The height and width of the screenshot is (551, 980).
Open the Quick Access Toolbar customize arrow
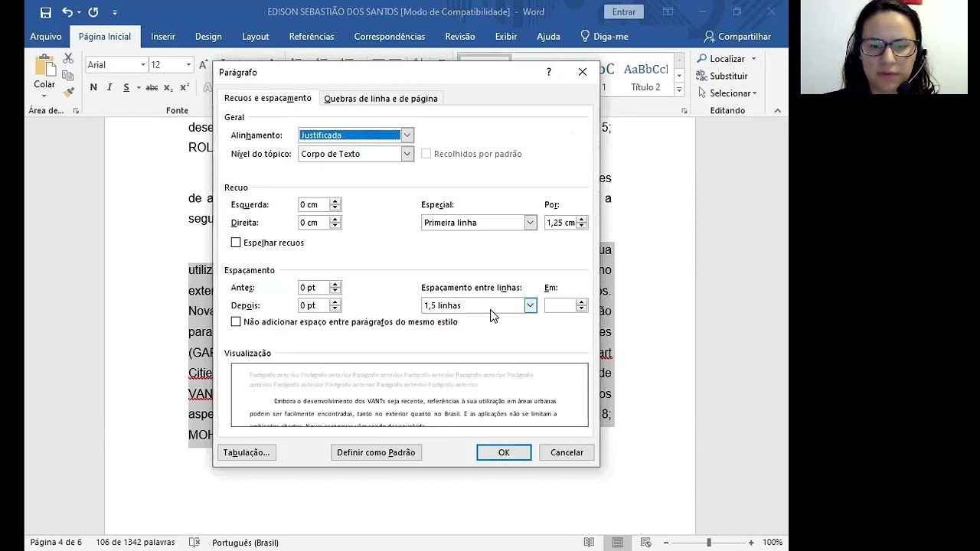(x=115, y=12)
